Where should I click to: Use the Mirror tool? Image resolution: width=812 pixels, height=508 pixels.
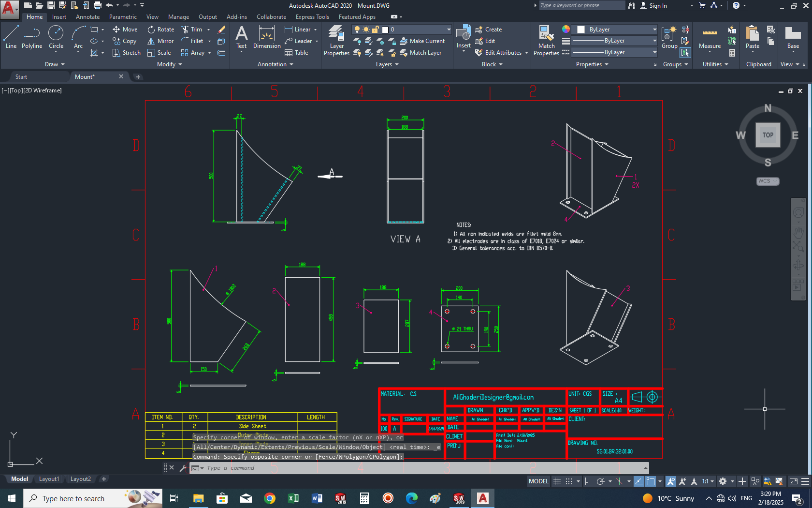pyautogui.click(x=160, y=41)
